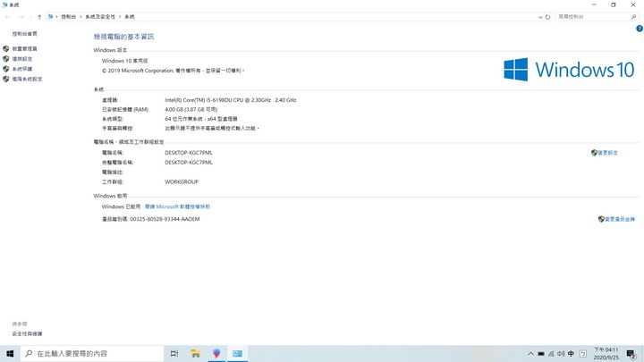Click the Up one level arrow
This screenshot has width=644, height=362.
point(39,17)
